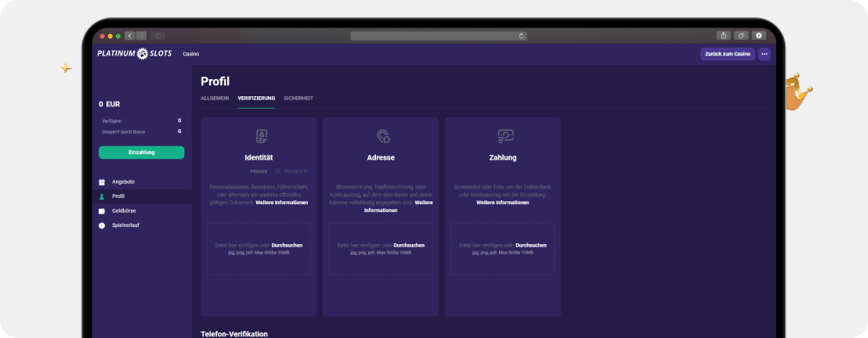Image resolution: width=868 pixels, height=338 pixels.
Task: Click the Selfie & ID label
Action: coord(295,171)
